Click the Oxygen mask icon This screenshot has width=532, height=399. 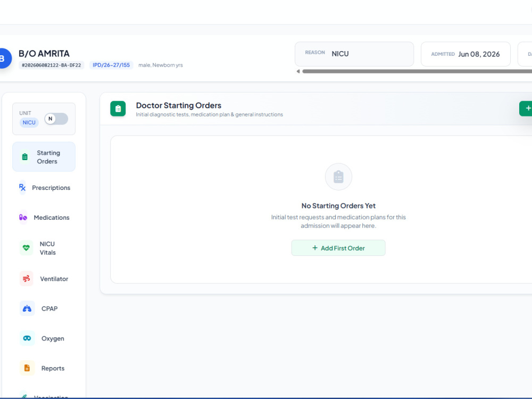pos(27,338)
